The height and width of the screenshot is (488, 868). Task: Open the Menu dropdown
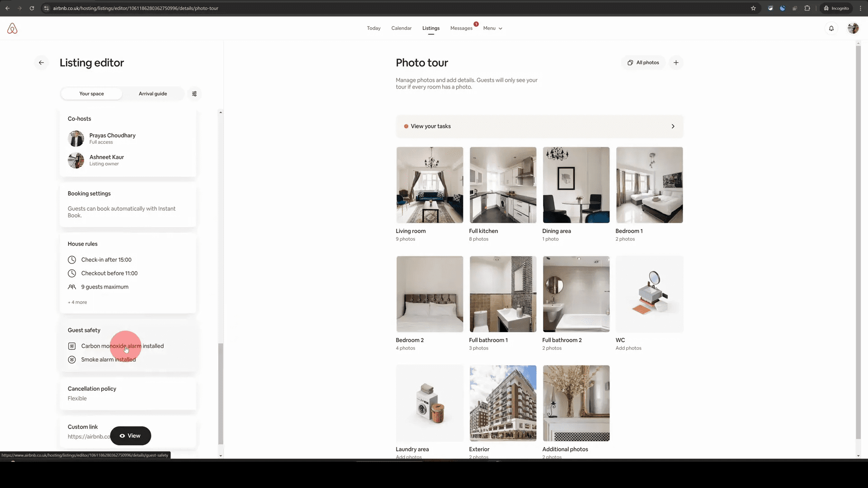pos(493,28)
